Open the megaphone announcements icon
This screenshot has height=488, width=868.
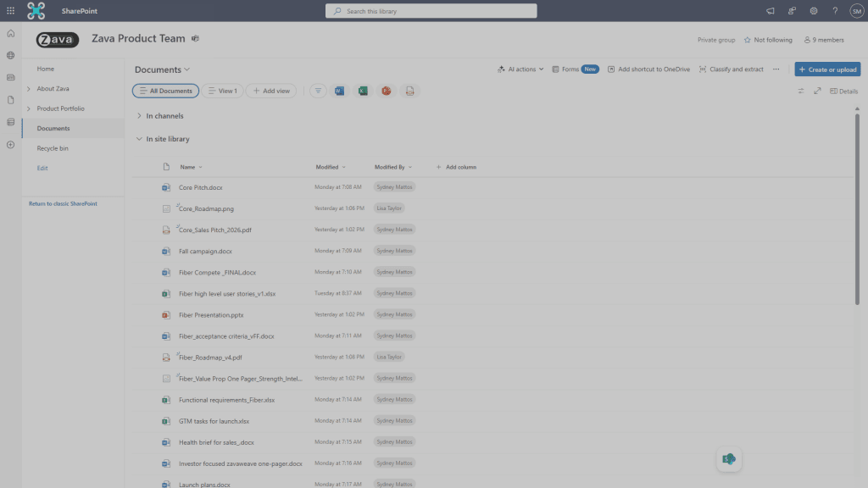pos(770,10)
